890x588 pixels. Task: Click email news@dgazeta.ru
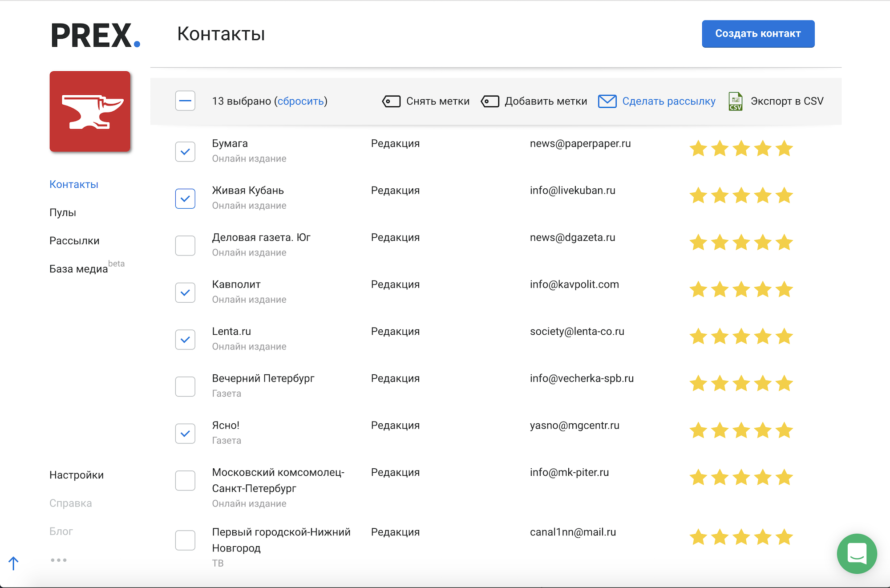(x=573, y=238)
